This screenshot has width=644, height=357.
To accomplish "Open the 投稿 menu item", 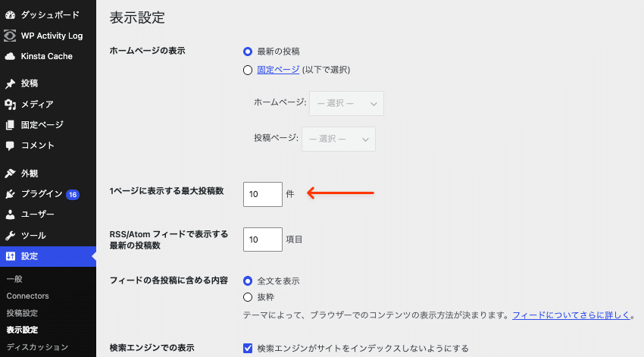I will coord(48,84).
